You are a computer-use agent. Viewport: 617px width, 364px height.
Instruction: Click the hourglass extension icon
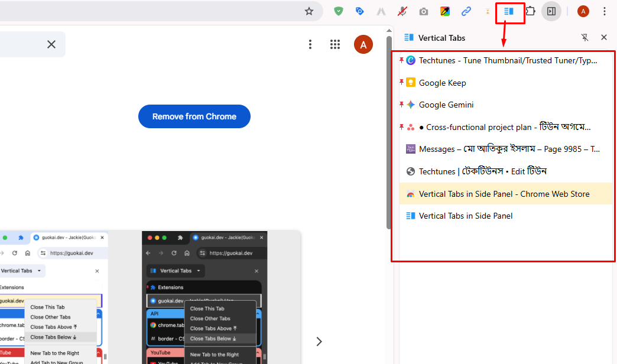488,11
